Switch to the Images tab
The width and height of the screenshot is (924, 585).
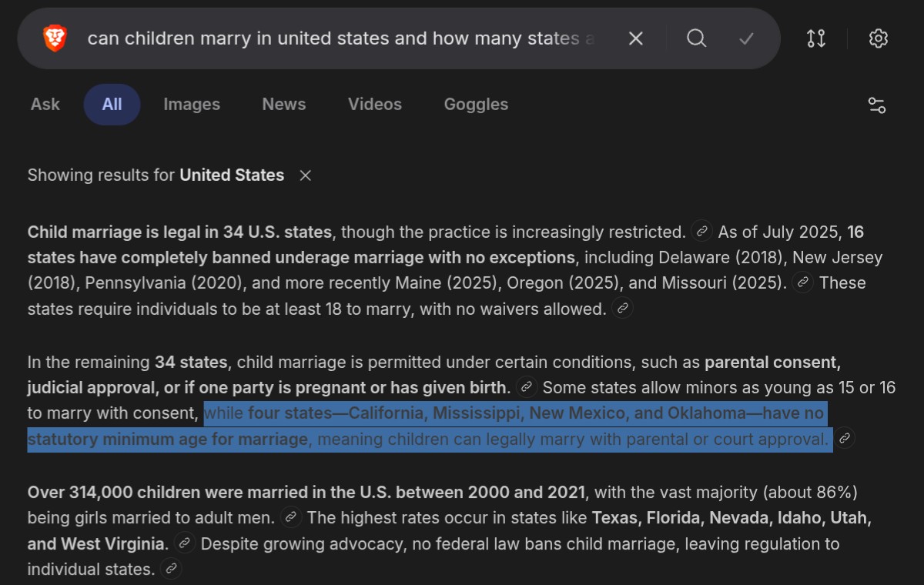(x=192, y=105)
